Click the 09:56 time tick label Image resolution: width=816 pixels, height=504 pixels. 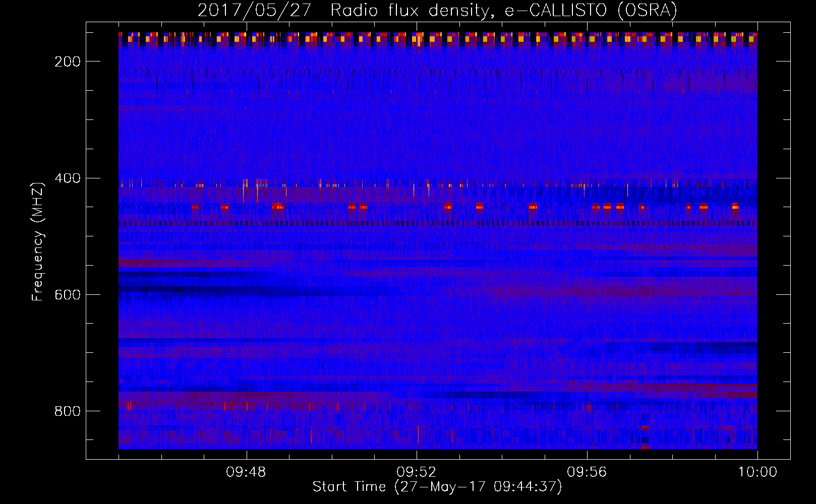pos(587,472)
